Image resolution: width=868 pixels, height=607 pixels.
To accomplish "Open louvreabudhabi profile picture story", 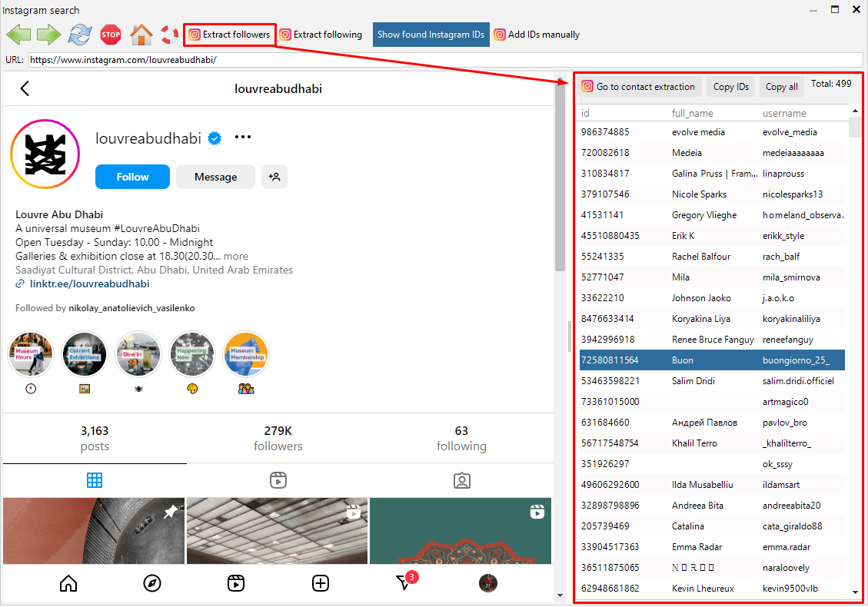I will [45, 154].
